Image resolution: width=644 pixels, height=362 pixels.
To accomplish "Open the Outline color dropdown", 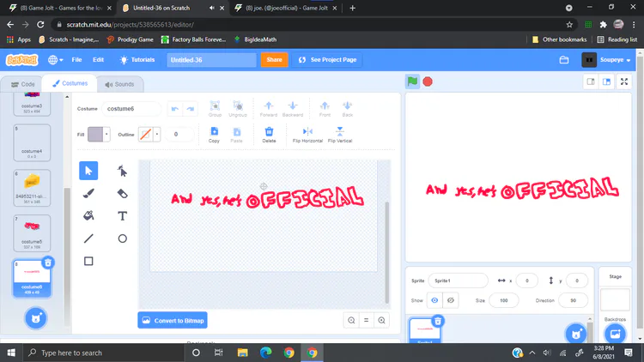I will point(157,134).
